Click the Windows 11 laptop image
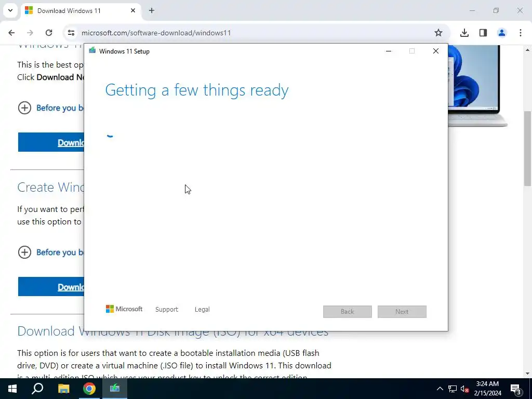The height and width of the screenshot is (399, 532). click(x=478, y=86)
